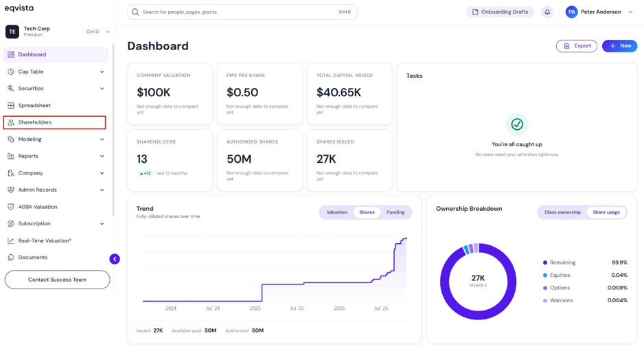Expand the Reports menu chevron
The width and height of the screenshot is (644, 349).
(102, 156)
